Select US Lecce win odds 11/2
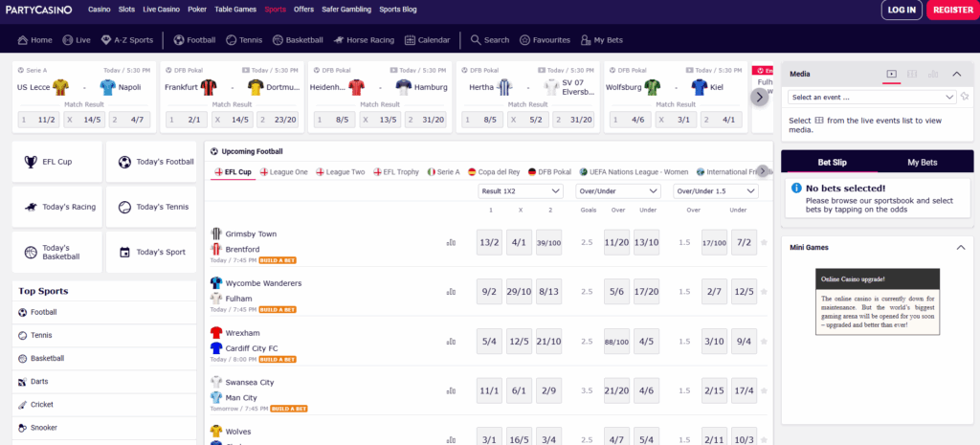The width and height of the screenshot is (980, 445). click(x=38, y=120)
